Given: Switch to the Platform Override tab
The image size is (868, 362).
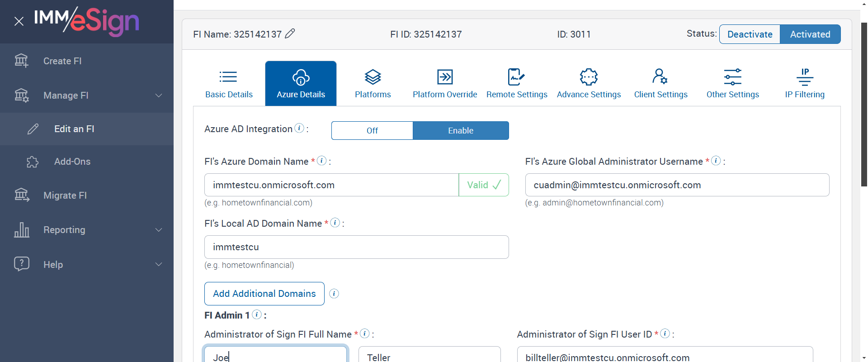Looking at the screenshot, I should [445, 84].
